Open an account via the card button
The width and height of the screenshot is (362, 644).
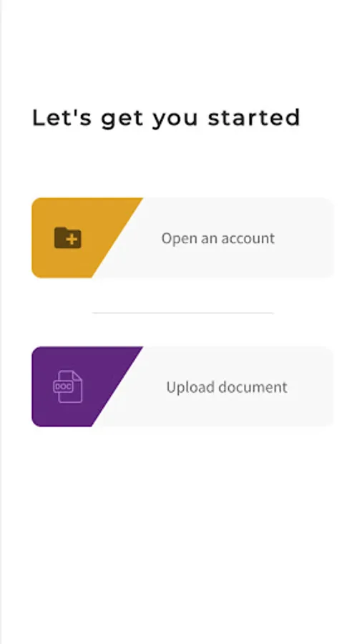tap(182, 238)
